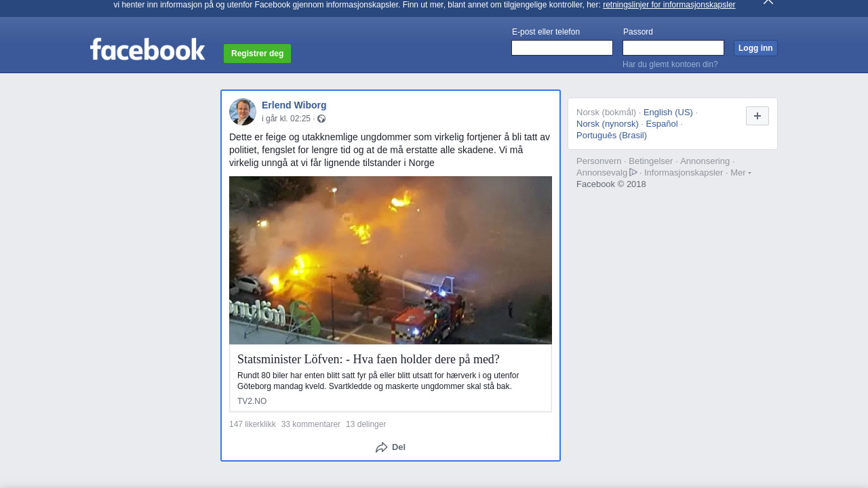
Task: Switch language to Norsk (nynorsk)
Action: click(608, 124)
